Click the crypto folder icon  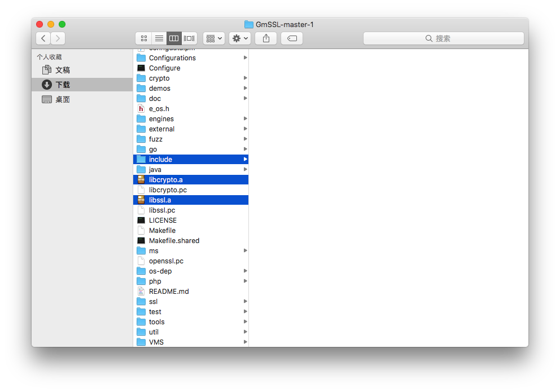(142, 78)
